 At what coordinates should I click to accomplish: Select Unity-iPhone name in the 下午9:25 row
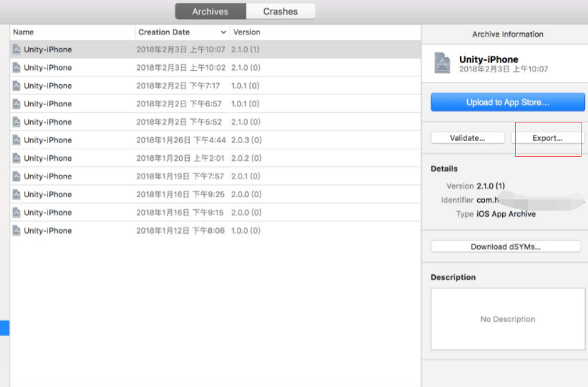(48, 194)
